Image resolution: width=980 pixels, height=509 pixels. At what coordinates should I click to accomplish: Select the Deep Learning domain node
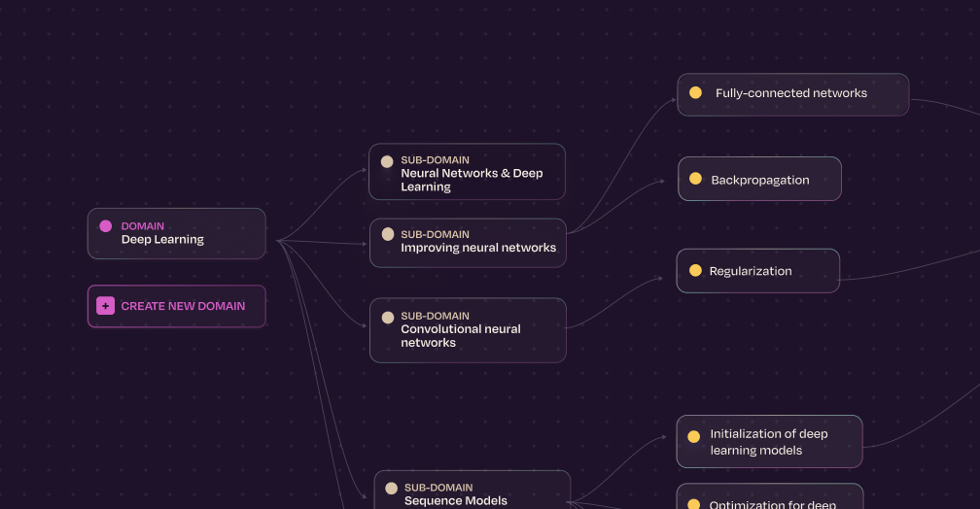177,233
